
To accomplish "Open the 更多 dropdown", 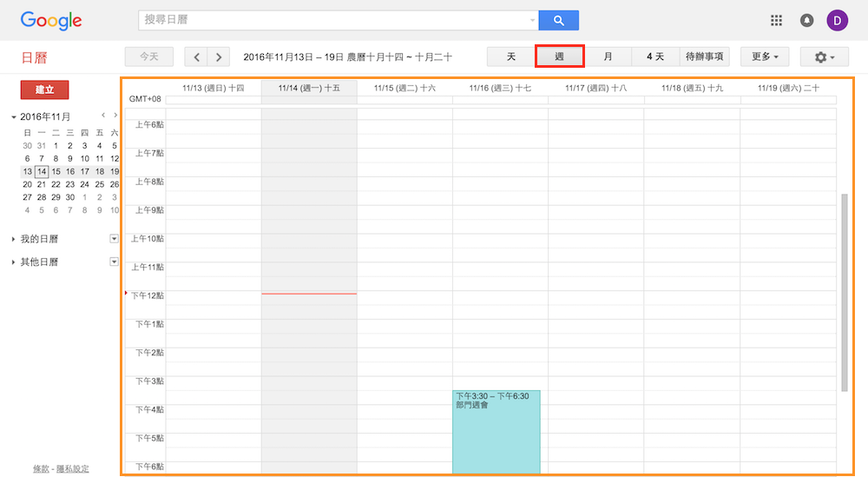I will point(764,57).
